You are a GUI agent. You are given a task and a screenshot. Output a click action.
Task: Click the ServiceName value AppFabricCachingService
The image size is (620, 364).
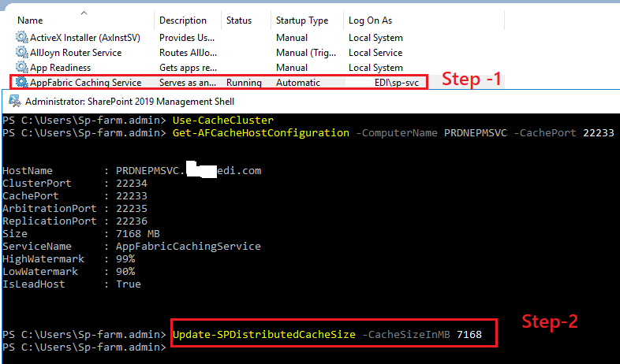pos(189,247)
